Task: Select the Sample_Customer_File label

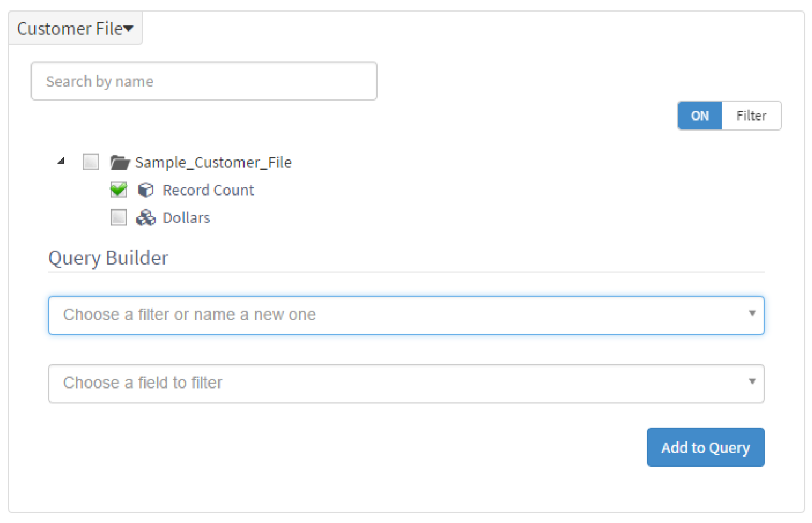Action: [213, 162]
